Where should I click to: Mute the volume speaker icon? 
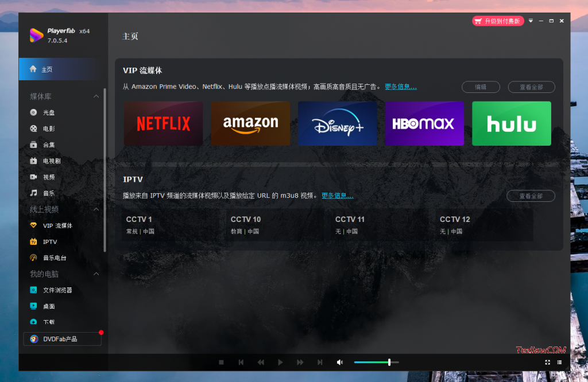pos(340,362)
